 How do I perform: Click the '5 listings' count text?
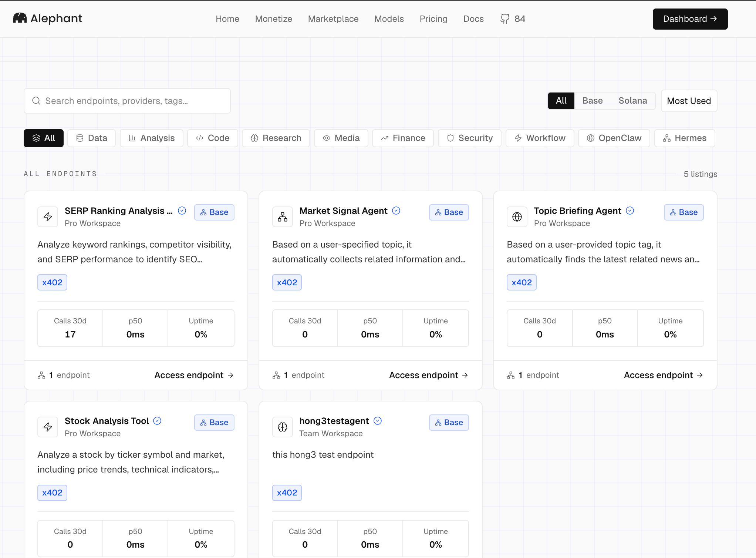pos(700,174)
